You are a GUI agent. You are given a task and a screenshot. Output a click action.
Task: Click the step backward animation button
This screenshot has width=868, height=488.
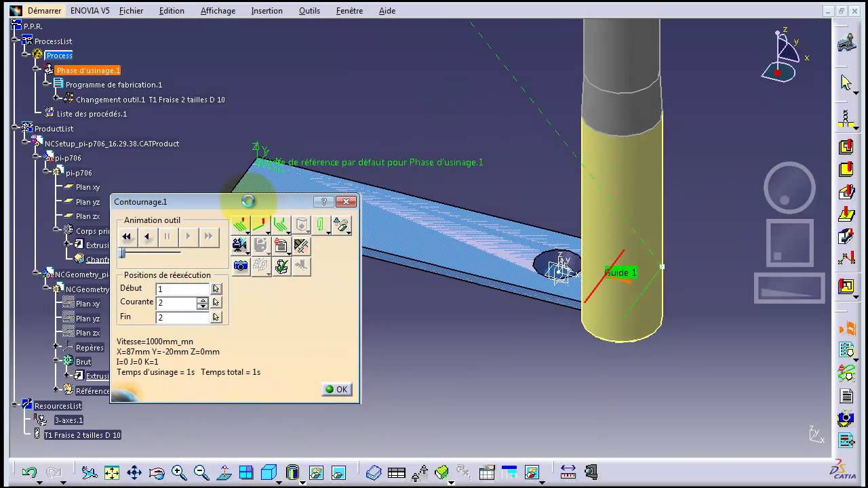click(x=147, y=237)
